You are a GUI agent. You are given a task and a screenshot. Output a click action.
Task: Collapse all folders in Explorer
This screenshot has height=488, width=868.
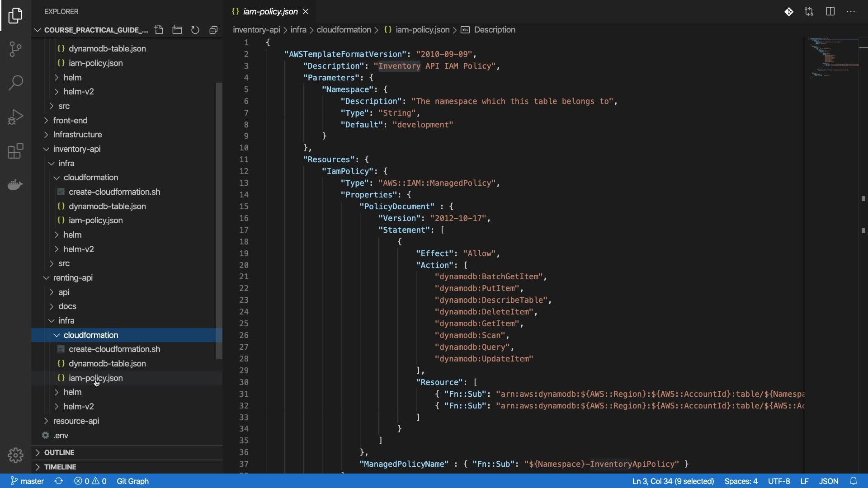(x=213, y=30)
